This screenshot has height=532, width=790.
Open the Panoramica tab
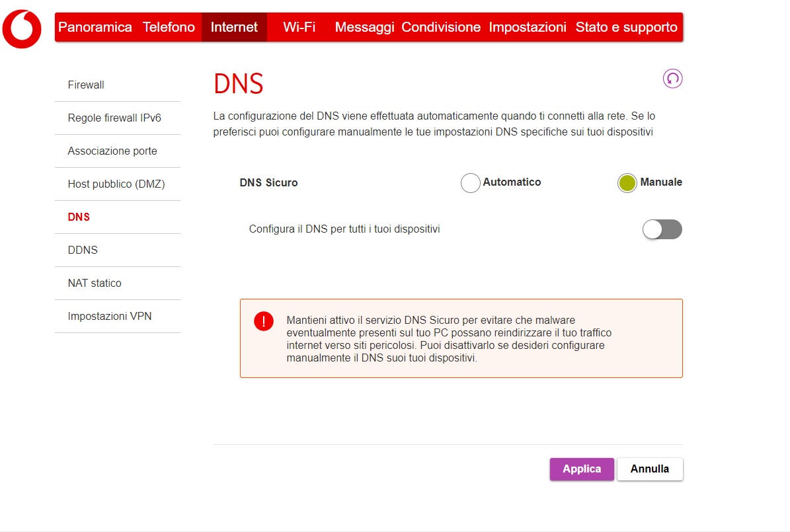click(95, 27)
